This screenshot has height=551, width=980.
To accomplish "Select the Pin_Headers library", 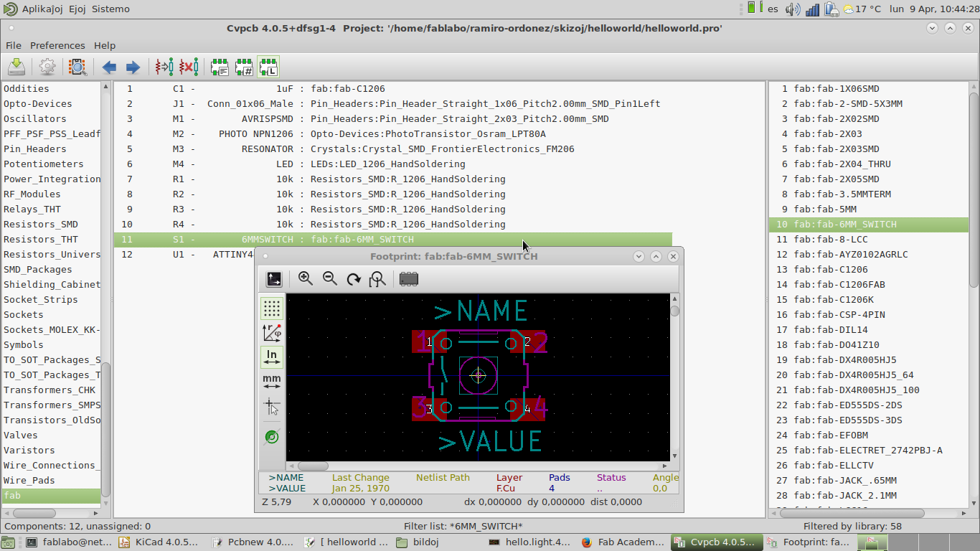I will 52,149.
